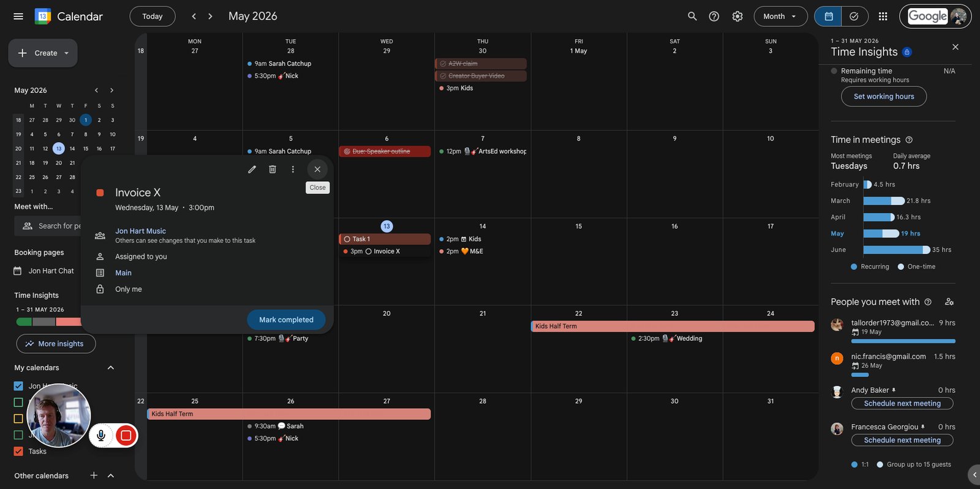
Task: Open the Settings gear menu
Action: [x=737, y=17]
